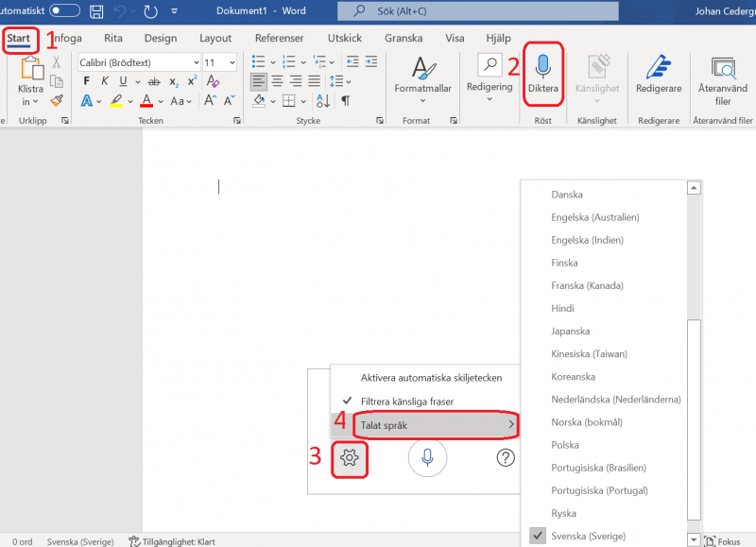Apply italic with K button
This screenshot has width=756, height=547.
pyautogui.click(x=105, y=81)
